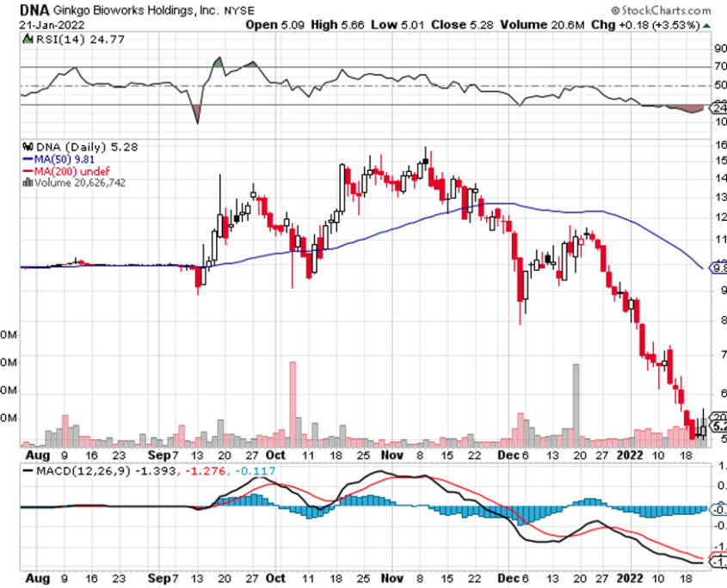Screen dimensions: 727x588
Task: Click the 21-Jan-2022 date label
Action: pyautogui.click(x=52, y=25)
